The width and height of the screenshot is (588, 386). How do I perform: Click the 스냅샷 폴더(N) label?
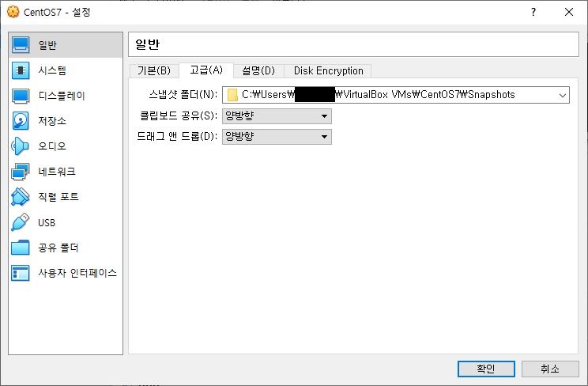pos(183,94)
